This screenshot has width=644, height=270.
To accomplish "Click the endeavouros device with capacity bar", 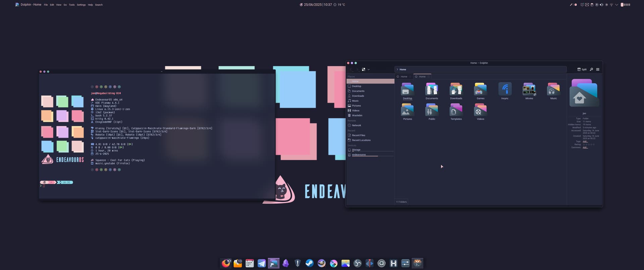I will coord(359,155).
